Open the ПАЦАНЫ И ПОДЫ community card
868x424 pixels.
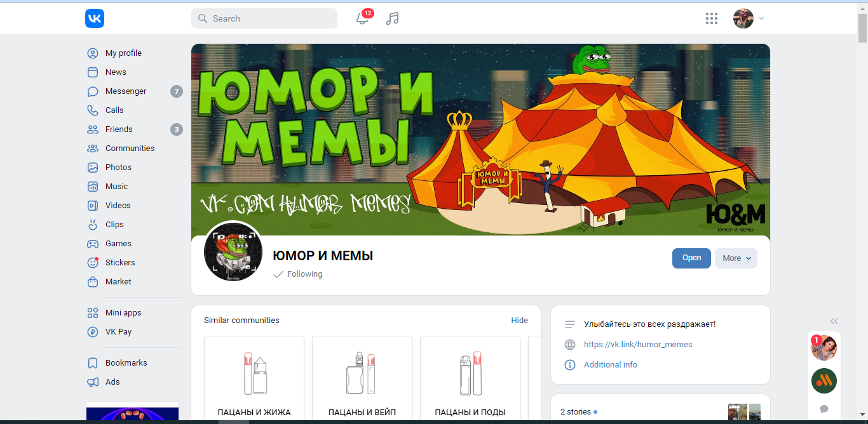(x=470, y=380)
